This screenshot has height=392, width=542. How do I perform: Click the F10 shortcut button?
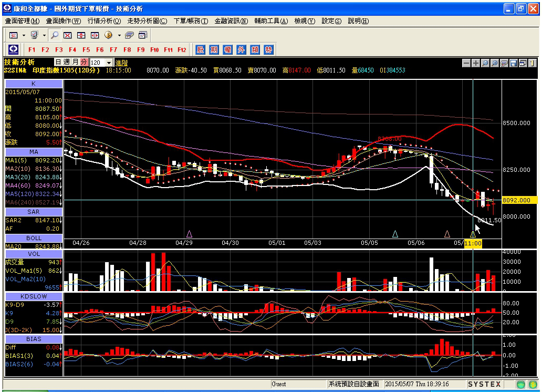154,50
